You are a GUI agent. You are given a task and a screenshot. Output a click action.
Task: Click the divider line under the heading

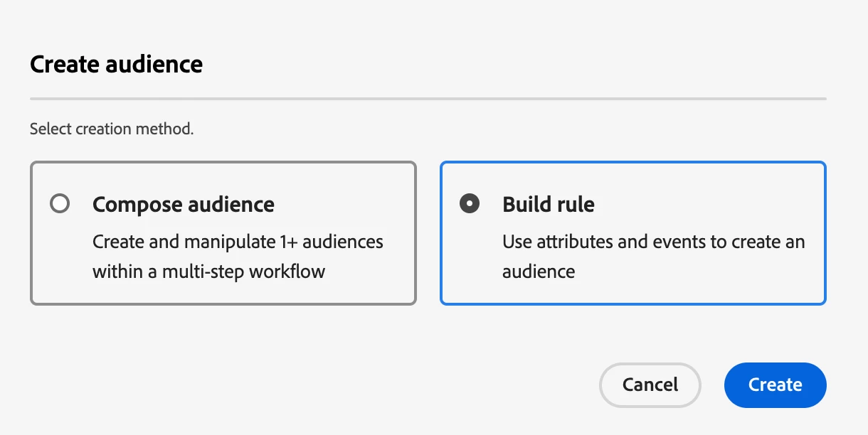428,98
